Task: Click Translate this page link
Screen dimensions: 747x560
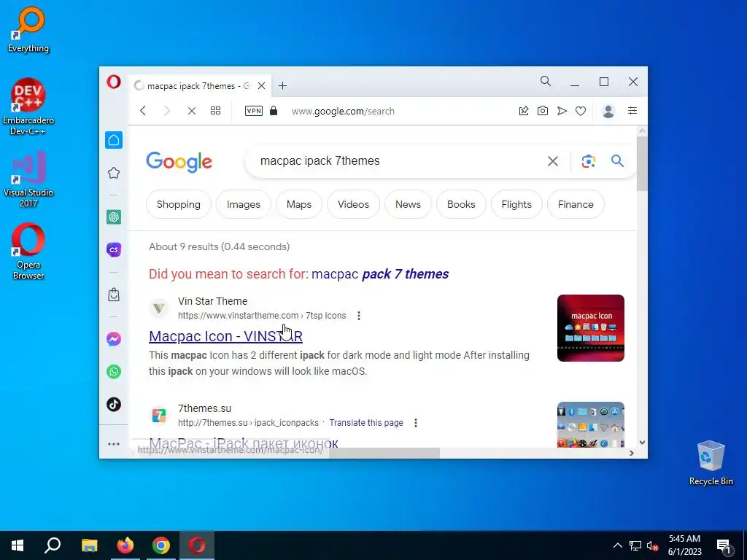Action: tap(366, 422)
